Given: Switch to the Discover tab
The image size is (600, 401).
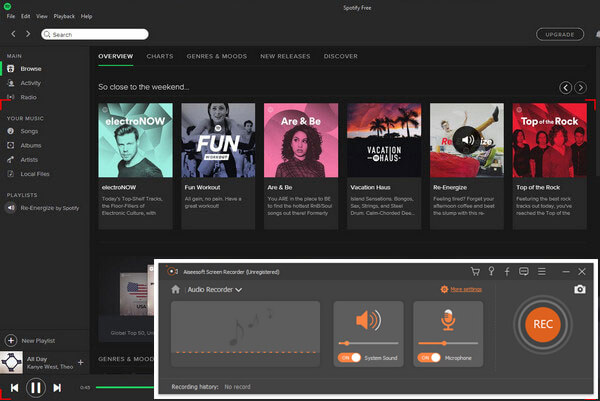Looking at the screenshot, I should (x=341, y=56).
